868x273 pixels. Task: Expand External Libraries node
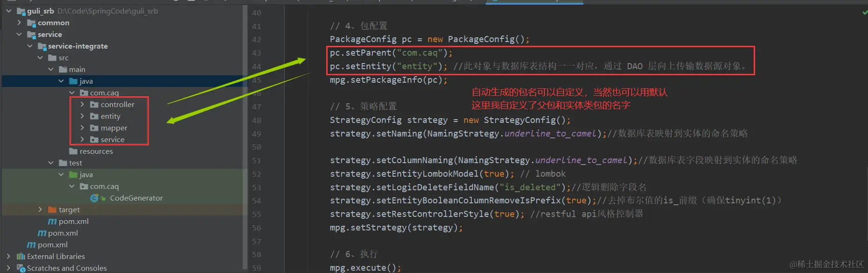(8, 256)
